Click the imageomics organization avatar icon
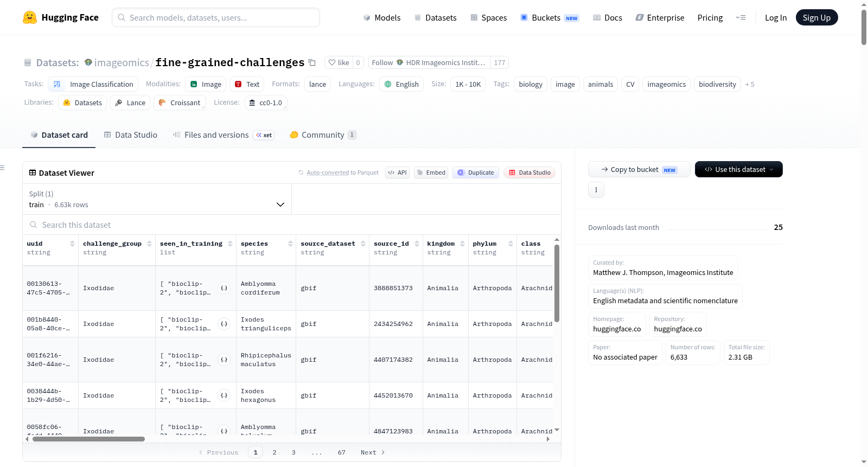 88,62
